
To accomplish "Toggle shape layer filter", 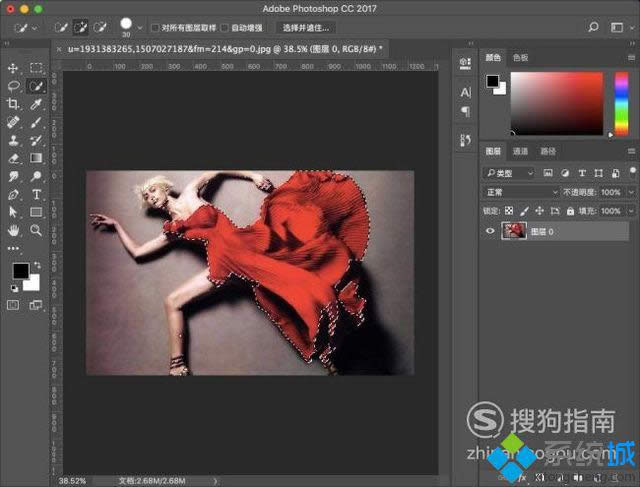I will click(599, 173).
